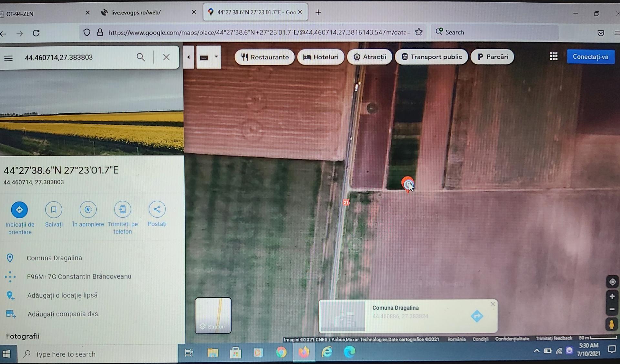Click Trimiteți pe telefon icon
This screenshot has width=620, height=364.
point(122,210)
